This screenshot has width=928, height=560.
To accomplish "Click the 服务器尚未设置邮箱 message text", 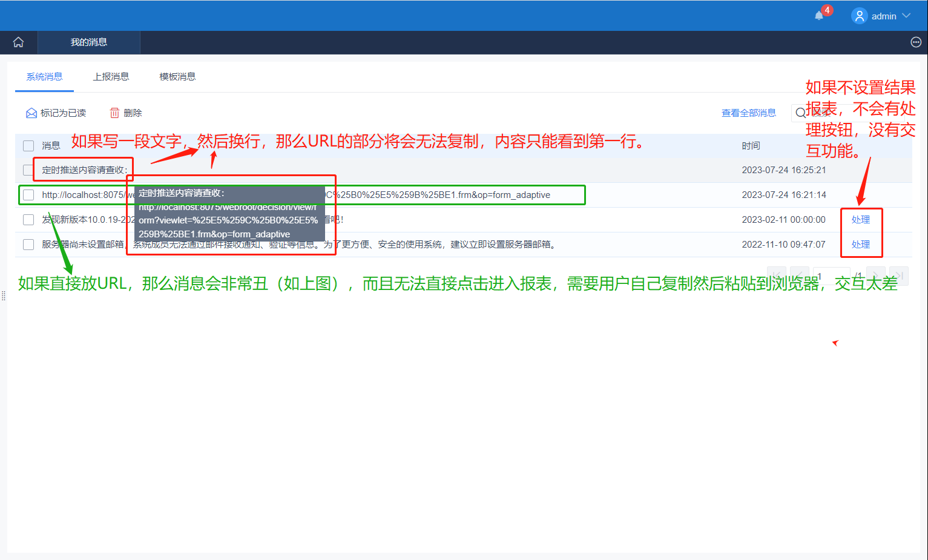I will coord(300,245).
